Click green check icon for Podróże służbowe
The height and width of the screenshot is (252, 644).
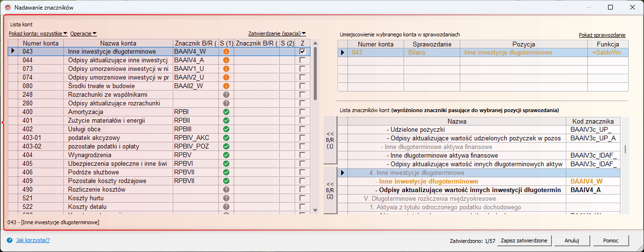click(x=226, y=172)
